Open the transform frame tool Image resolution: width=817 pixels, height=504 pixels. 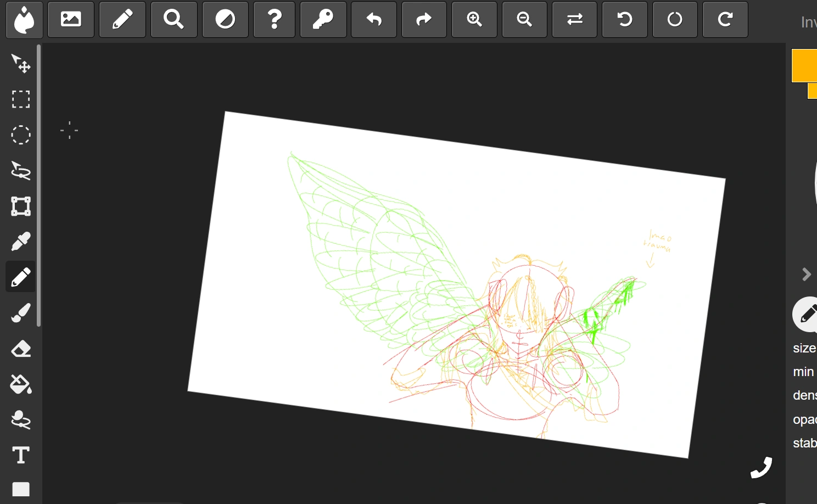[x=21, y=206]
